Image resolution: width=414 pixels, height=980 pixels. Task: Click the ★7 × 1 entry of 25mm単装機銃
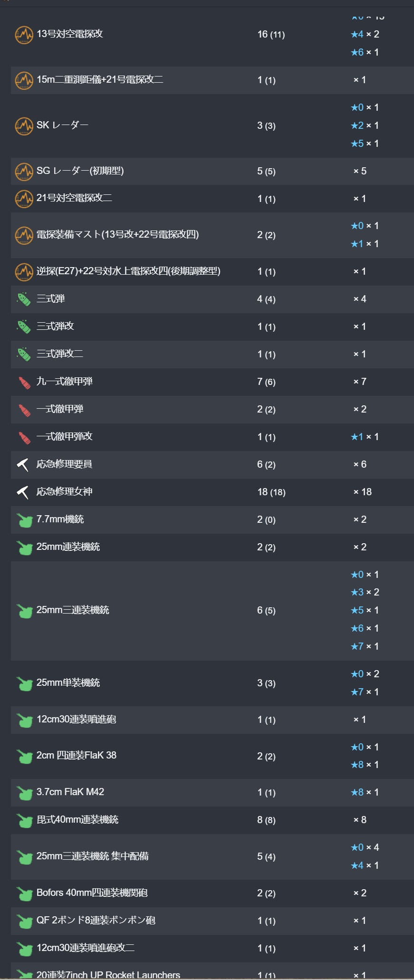pyautogui.click(x=365, y=692)
